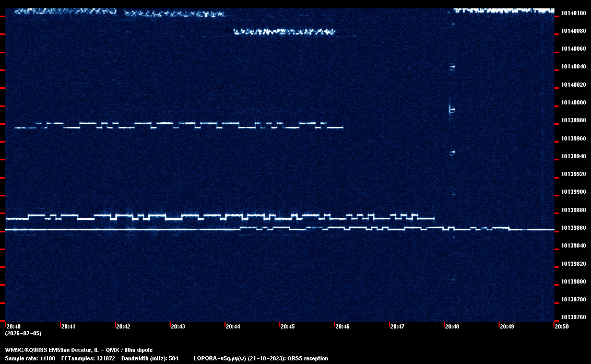Click the 20:43 time marker
Screen dimensions: 591x364
click(178, 326)
